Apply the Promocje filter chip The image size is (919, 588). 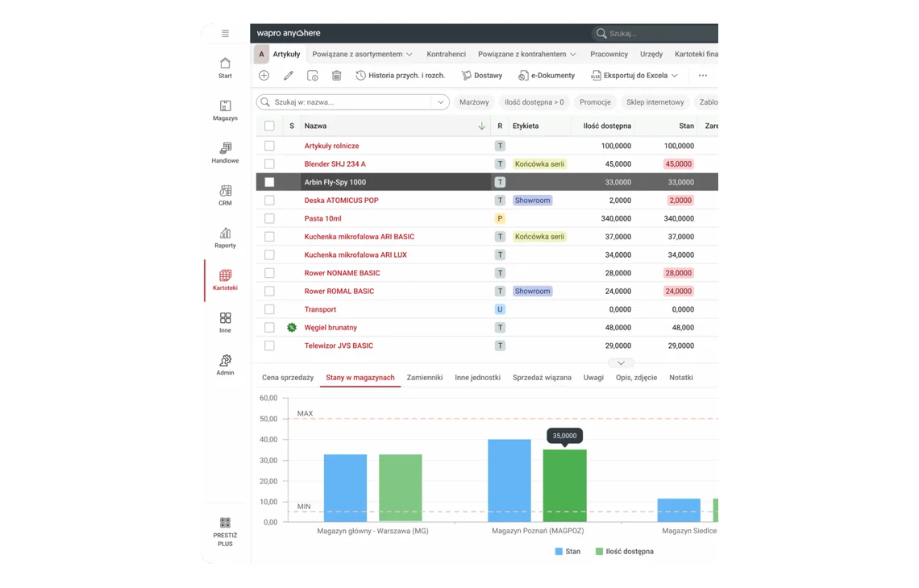[595, 102]
